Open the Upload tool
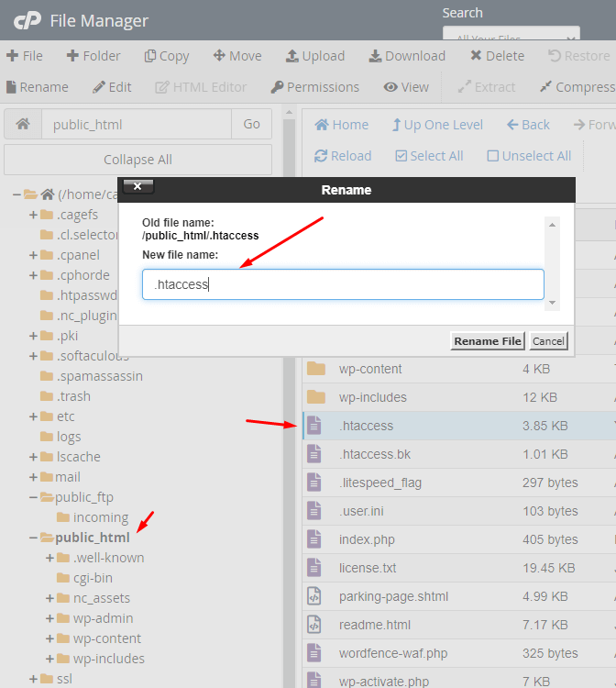The height and width of the screenshot is (688, 616). 315,56
